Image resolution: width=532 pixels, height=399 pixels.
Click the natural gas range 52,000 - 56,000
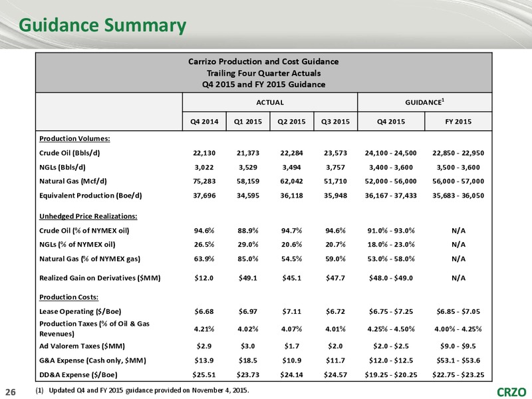391,181
